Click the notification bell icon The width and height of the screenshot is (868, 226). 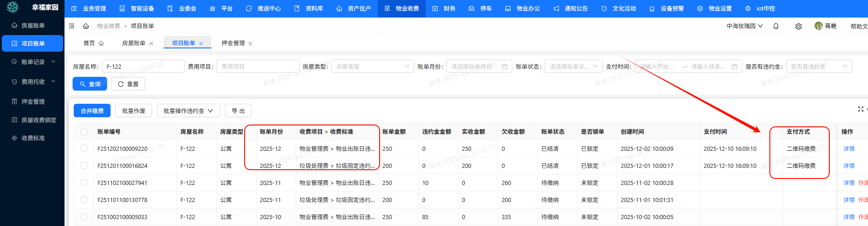(776, 26)
